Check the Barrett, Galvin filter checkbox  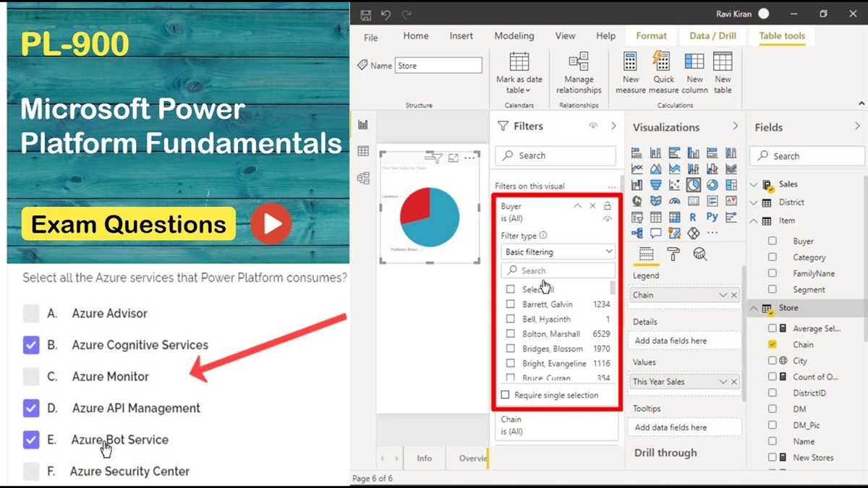pos(511,304)
